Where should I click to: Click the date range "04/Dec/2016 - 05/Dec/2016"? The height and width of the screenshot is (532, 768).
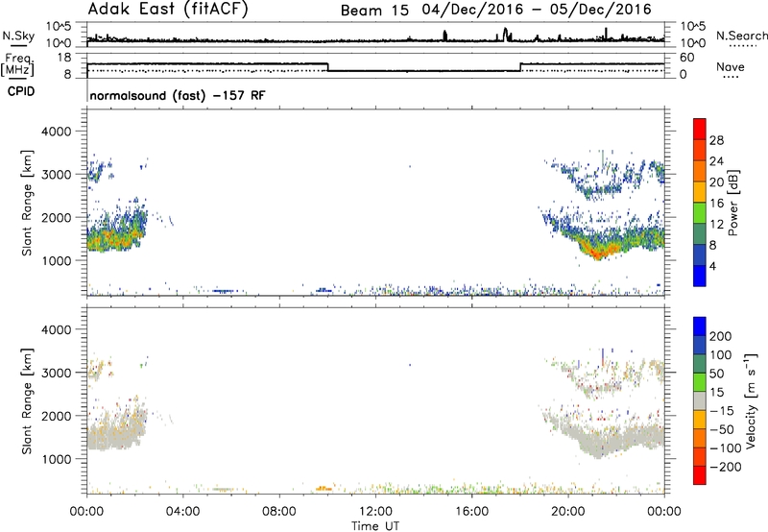(x=537, y=10)
